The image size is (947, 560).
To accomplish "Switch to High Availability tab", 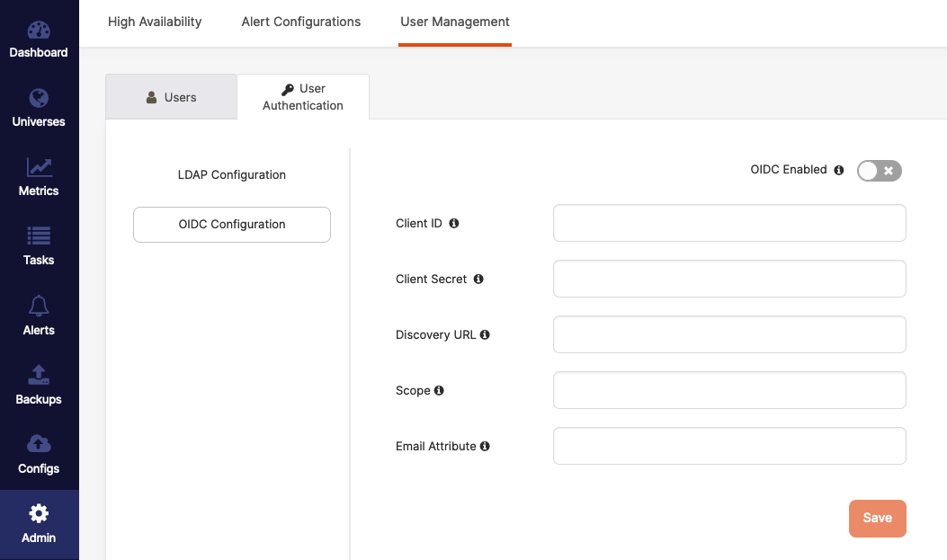I will (x=155, y=22).
